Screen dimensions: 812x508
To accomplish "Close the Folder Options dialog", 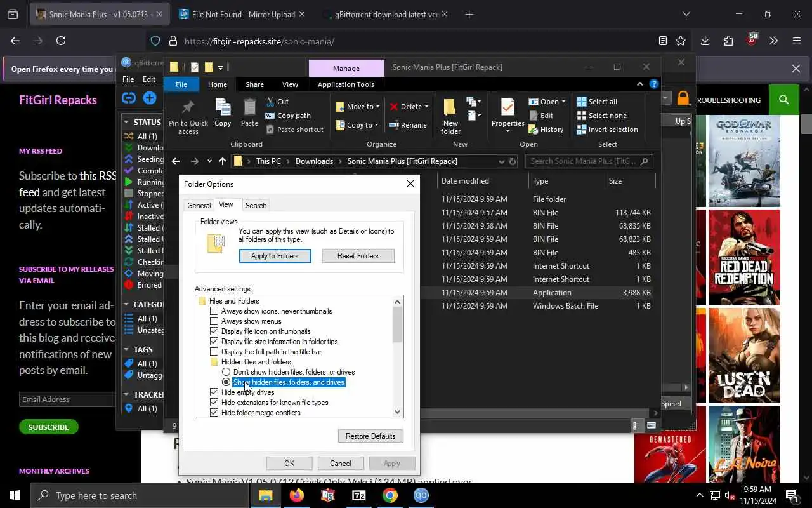I will [x=410, y=184].
